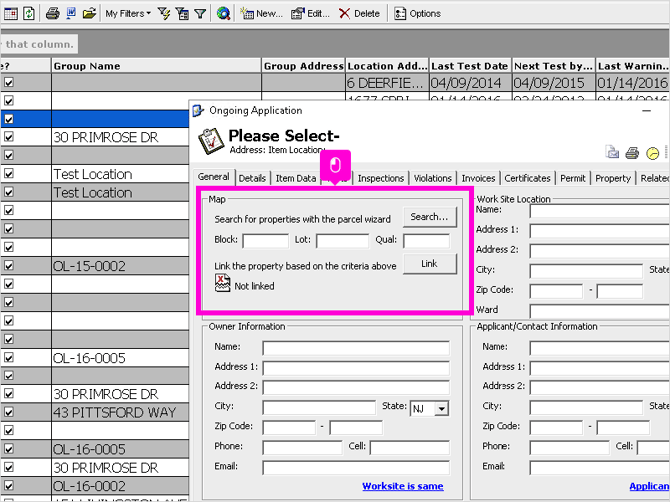This screenshot has height=502, width=670.
Task: Click the email document icon in dialog
Action: pyautogui.click(x=612, y=152)
